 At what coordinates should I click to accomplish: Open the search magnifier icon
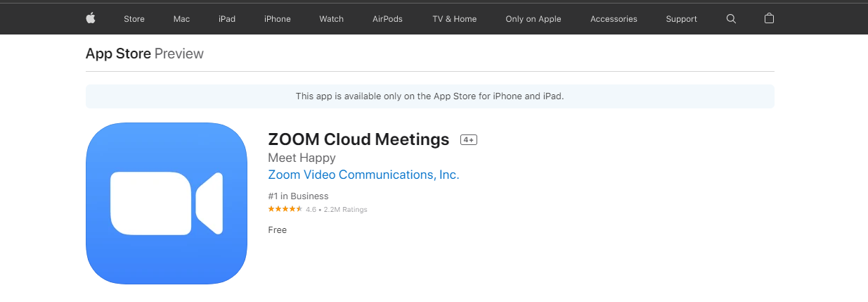(x=731, y=19)
